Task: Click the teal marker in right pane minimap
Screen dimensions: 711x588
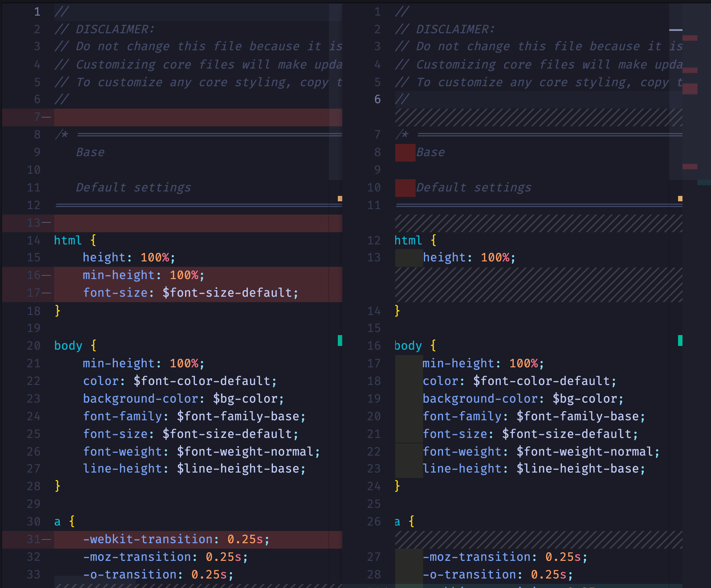Action: (x=680, y=341)
